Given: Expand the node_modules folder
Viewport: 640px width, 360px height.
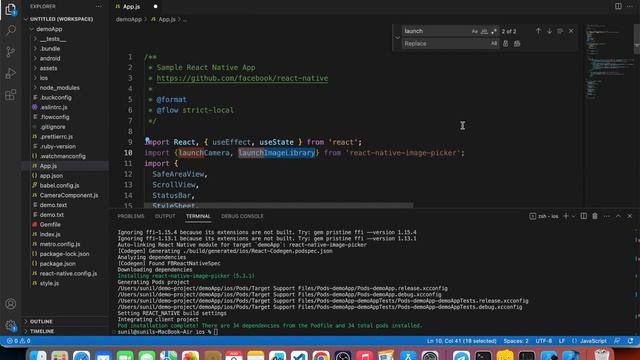Looking at the screenshot, I should tap(60, 88).
